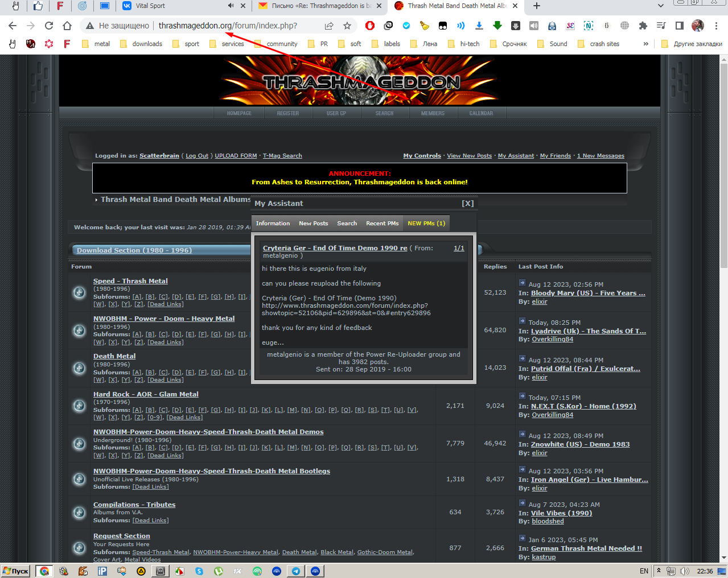
Task: Open the crash sites bookmarks folder
Action: pyautogui.click(x=598, y=44)
